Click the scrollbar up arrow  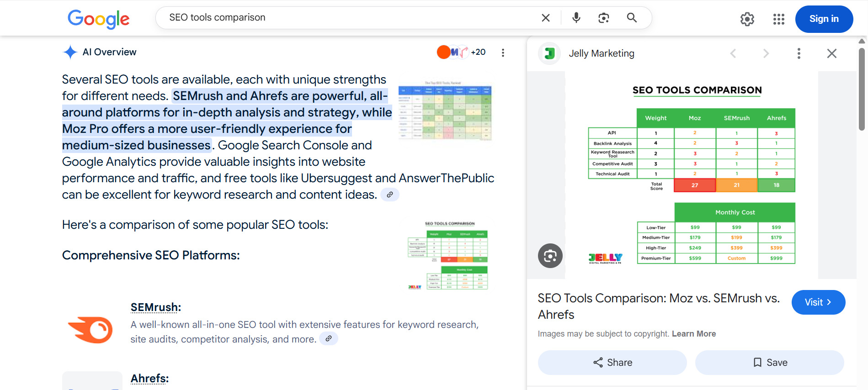coord(862,41)
